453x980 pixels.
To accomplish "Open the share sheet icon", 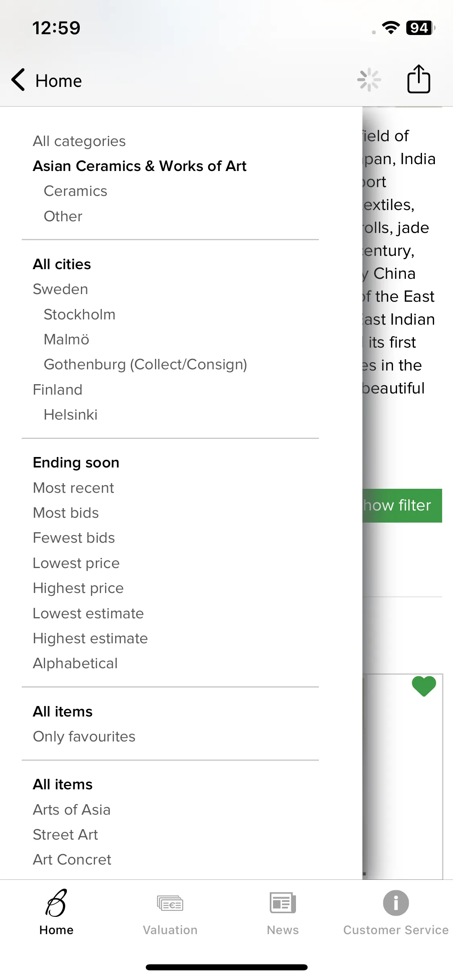I will coord(419,79).
